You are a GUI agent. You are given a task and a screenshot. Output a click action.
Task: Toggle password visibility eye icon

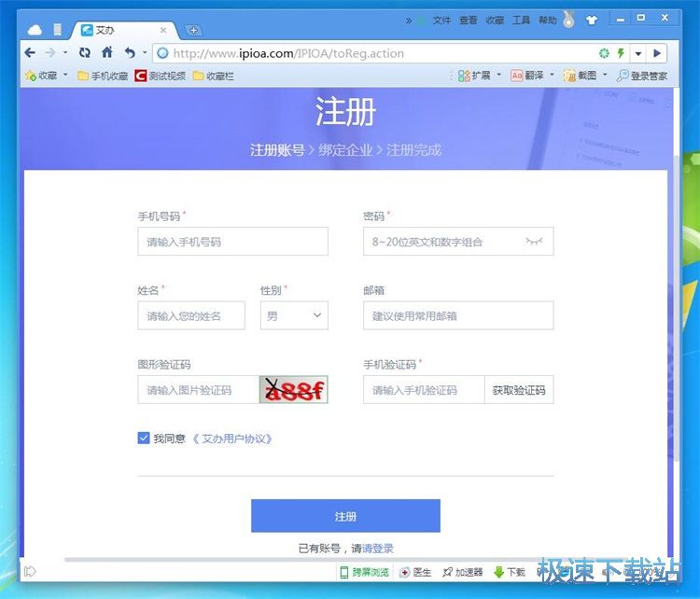pos(533,242)
